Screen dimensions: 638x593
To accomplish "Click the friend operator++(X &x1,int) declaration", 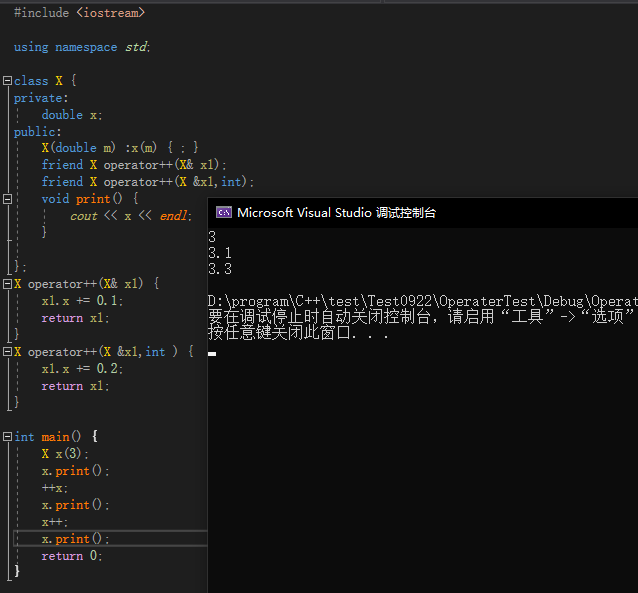I will [148, 182].
